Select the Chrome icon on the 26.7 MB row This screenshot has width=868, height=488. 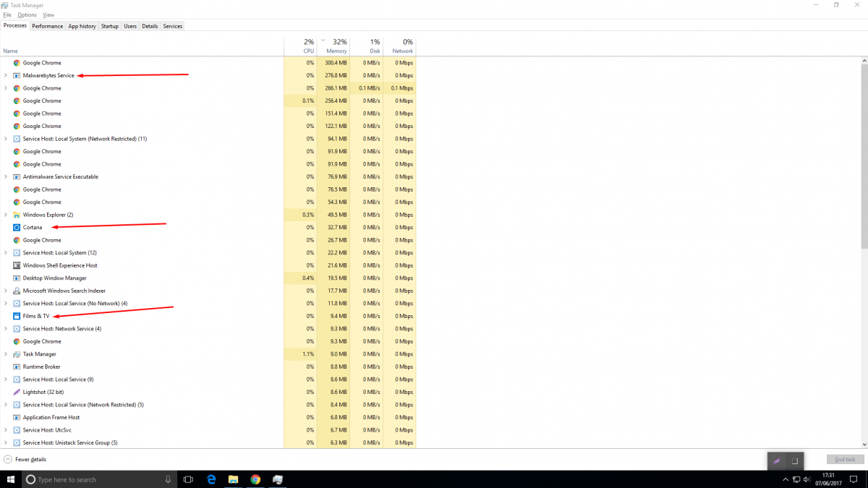[17, 240]
